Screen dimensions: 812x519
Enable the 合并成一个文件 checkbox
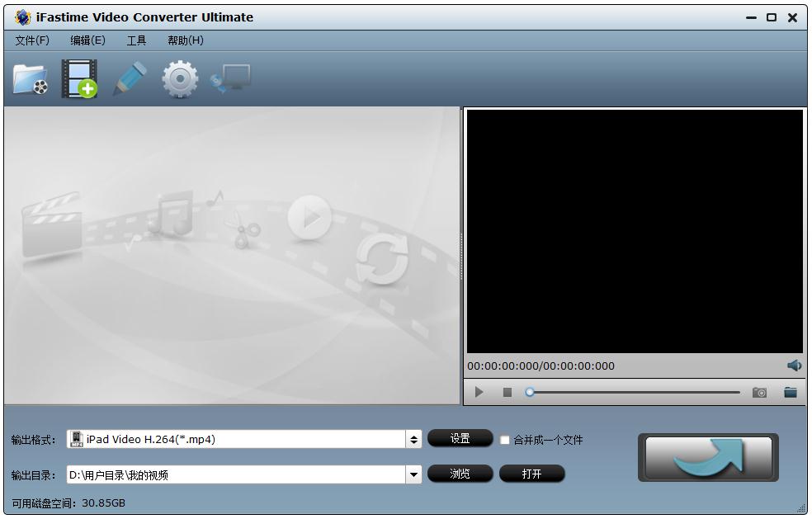pyautogui.click(x=505, y=441)
